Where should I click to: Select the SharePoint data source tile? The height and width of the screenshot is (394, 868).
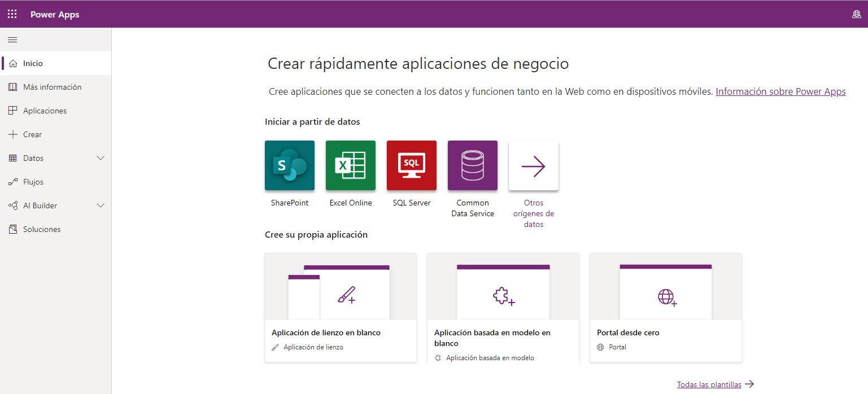point(290,165)
